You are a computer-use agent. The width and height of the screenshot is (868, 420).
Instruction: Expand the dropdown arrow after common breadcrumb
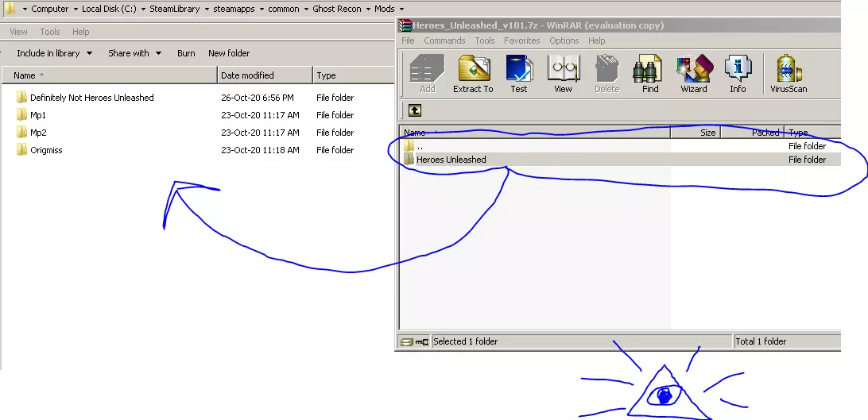pyautogui.click(x=306, y=9)
